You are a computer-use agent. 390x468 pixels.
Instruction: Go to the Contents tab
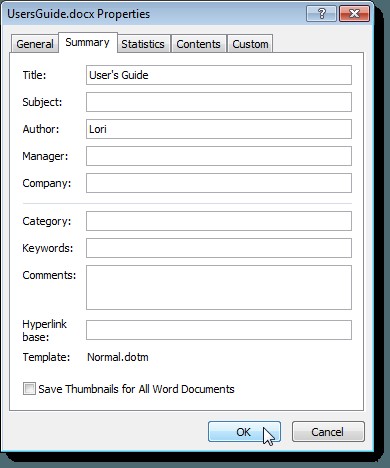[x=198, y=44]
